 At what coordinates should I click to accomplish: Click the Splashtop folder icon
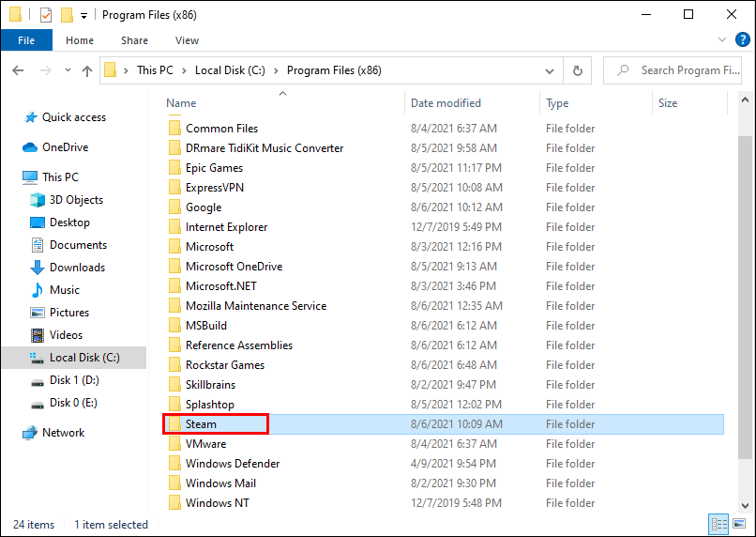tap(174, 405)
